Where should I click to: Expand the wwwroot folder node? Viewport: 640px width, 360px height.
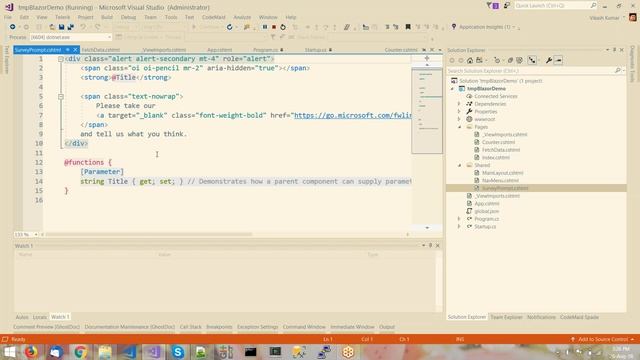point(459,119)
